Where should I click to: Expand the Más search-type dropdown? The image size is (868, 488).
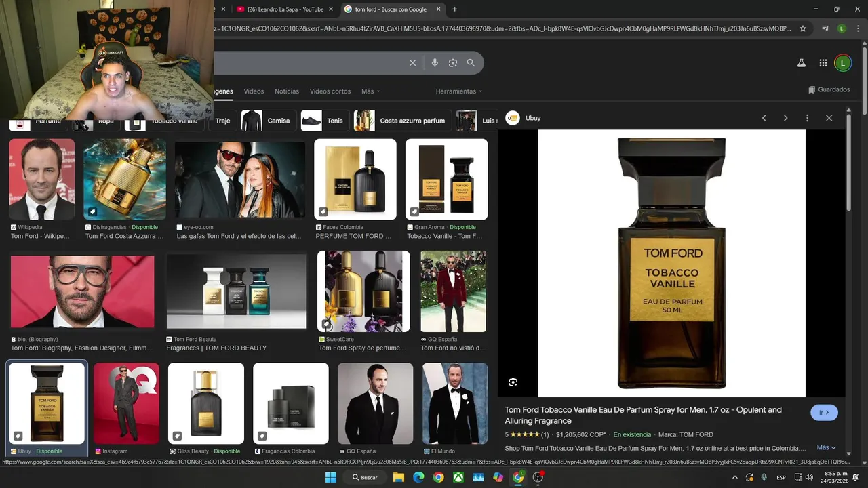point(370,91)
